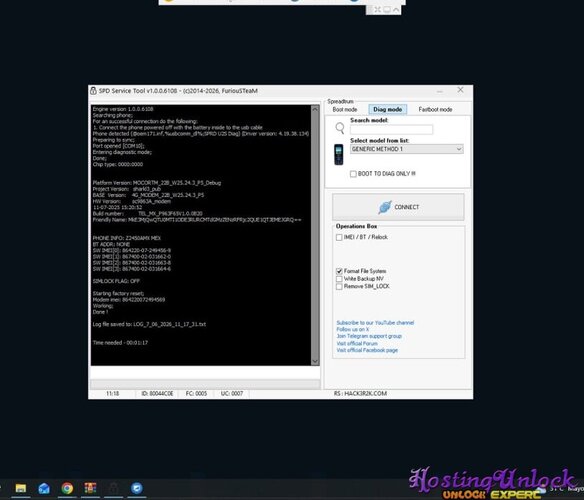Click the log scrollbar up arrow
Screen dimensions: 584x500
(x=315, y=109)
